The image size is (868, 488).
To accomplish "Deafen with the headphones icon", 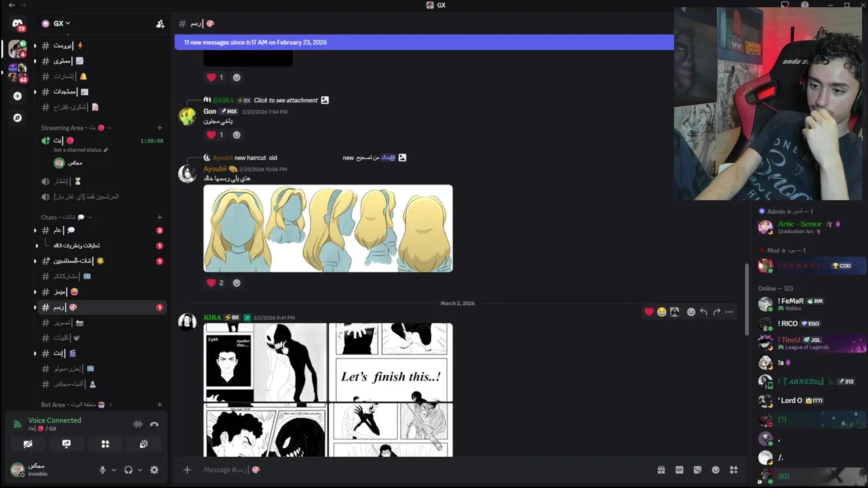I will [129, 470].
